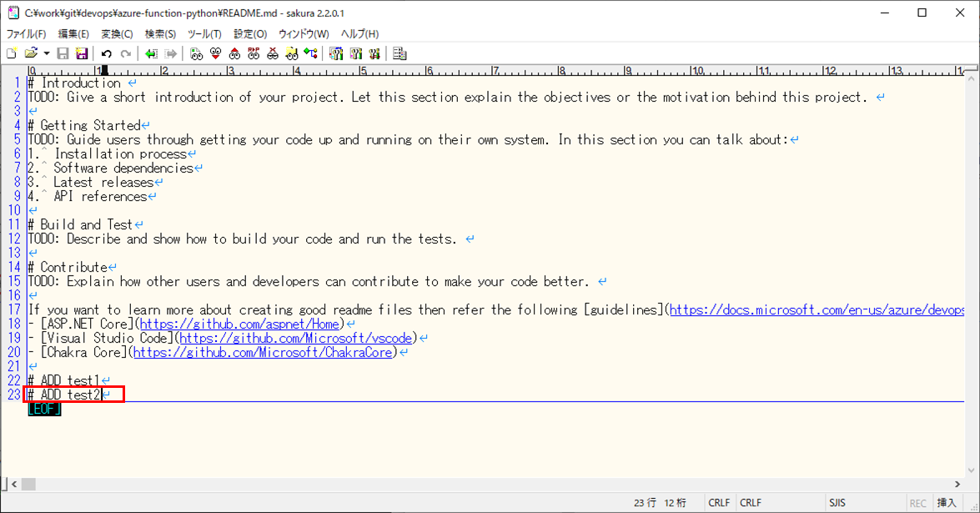Find next match with down-arrow eyes icon
Viewport: 980px width, 513px height.
[x=216, y=53]
